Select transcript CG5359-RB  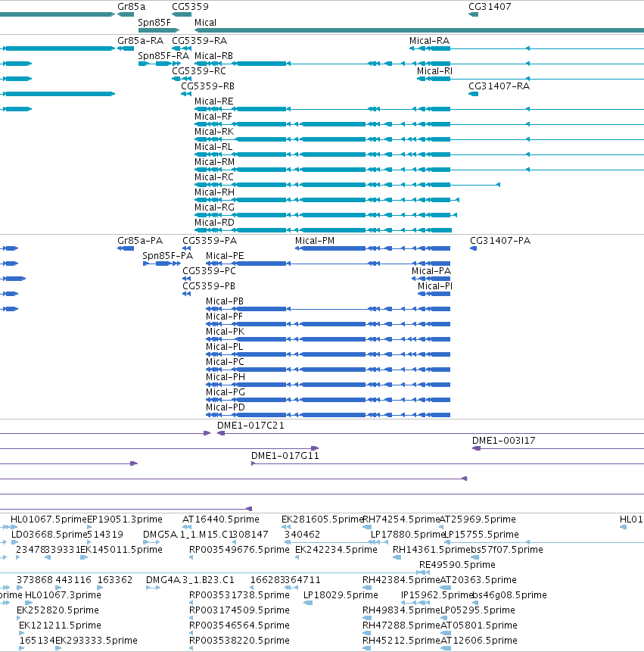(x=186, y=94)
